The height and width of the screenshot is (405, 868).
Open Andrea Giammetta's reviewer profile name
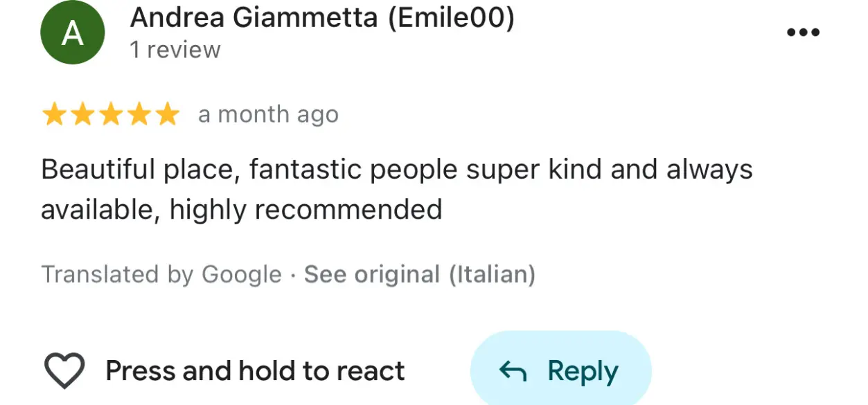point(254,18)
